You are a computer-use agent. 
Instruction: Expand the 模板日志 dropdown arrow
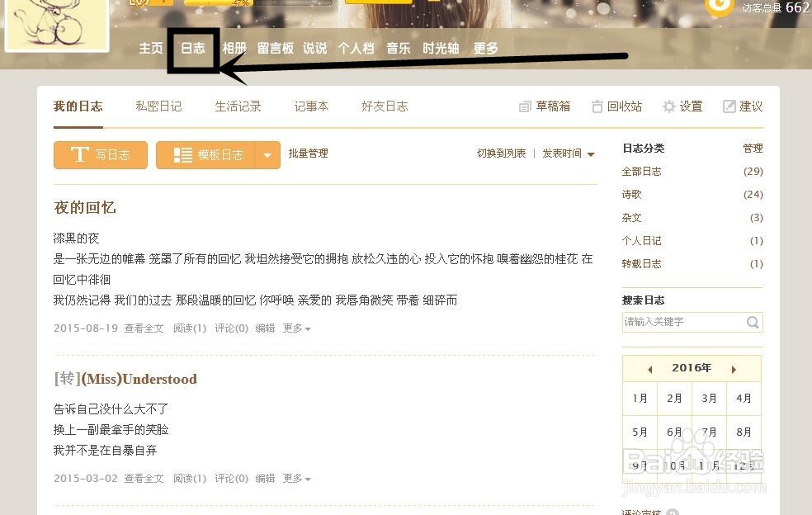[x=267, y=155]
